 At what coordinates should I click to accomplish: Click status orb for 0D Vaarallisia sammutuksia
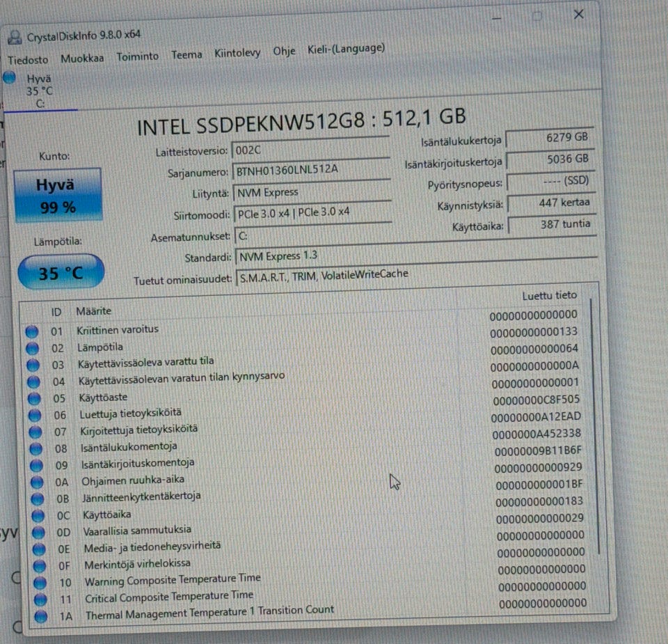[38, 532]
